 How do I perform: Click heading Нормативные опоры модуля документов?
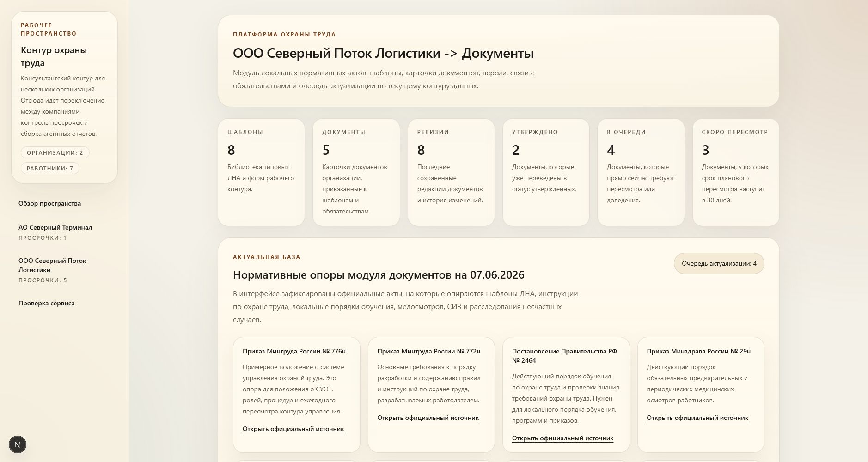(x=379, y=275)
